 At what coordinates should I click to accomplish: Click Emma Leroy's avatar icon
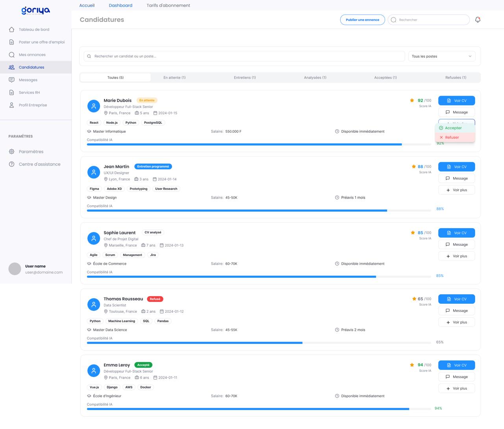tap(93, 371)
